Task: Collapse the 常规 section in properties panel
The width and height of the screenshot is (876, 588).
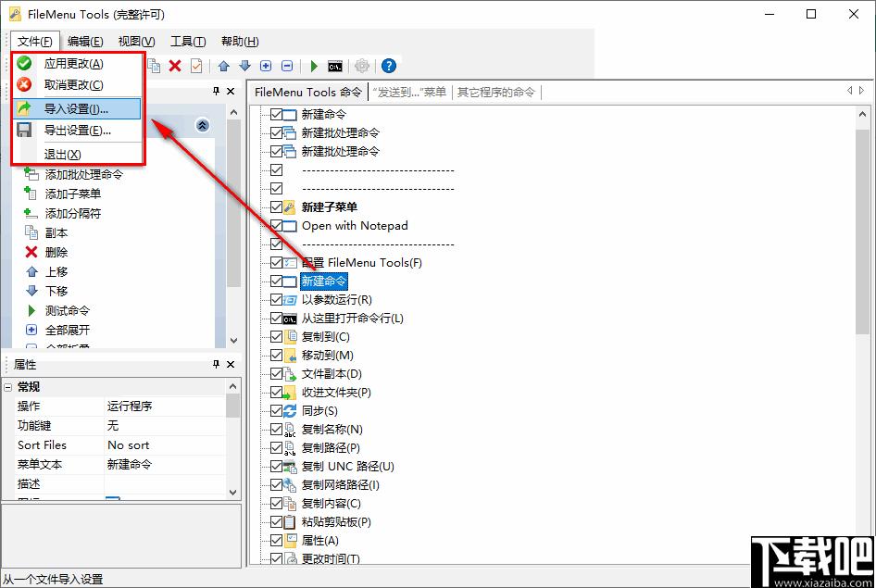Action: [x=10, y=386]
